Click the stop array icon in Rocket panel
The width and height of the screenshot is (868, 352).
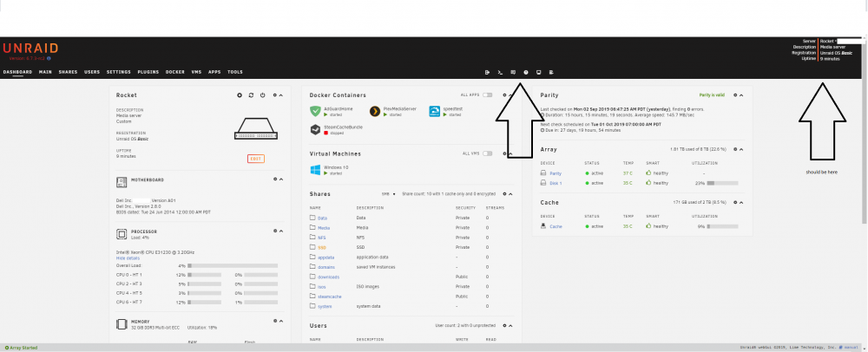coord(240,95)
